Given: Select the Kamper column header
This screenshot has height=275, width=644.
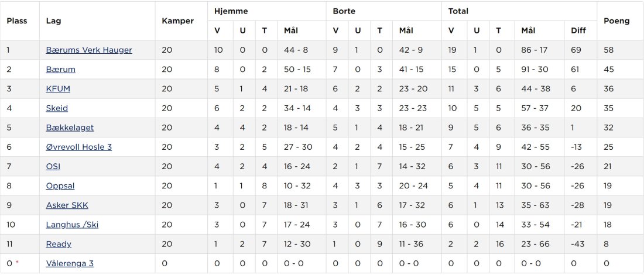Looking at the screenshot, I should coord(178,21).
